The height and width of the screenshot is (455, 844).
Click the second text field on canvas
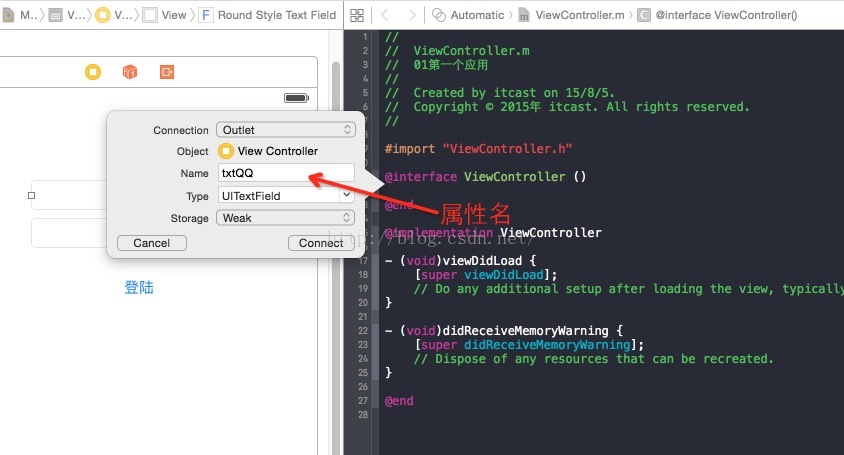click(x=69, y=233)
